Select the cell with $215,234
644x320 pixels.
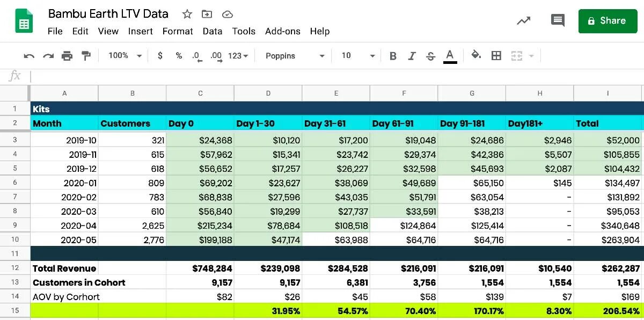(200, 226)
